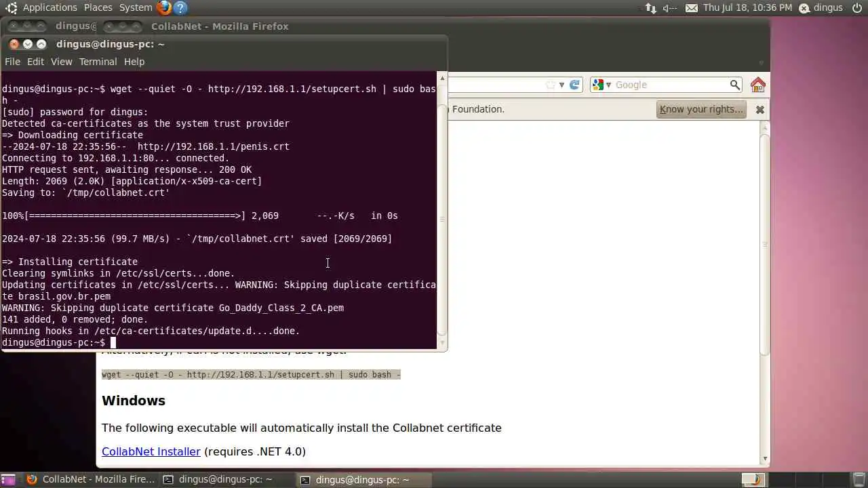Open the mail envelope indicator menu
Screen dimensions: 868x488
pyautogui.click(x=691, y=8)
